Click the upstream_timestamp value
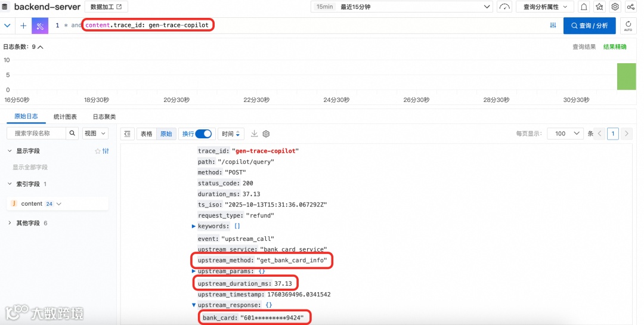644x325 pixels. click(x=299, y=294)
